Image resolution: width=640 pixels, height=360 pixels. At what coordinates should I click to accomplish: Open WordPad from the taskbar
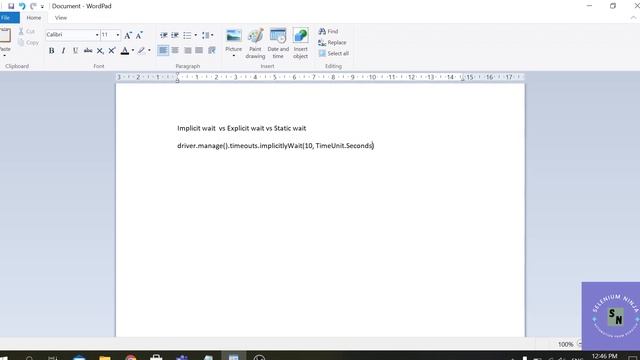(x=233, y=356)
